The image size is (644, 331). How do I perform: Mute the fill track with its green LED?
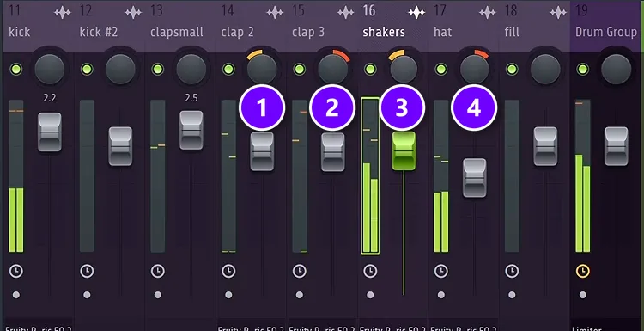click(512, 69)
